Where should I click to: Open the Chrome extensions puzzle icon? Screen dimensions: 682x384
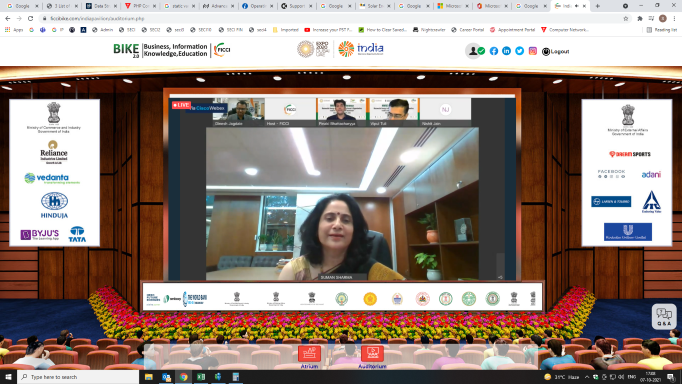pos(639,19)
